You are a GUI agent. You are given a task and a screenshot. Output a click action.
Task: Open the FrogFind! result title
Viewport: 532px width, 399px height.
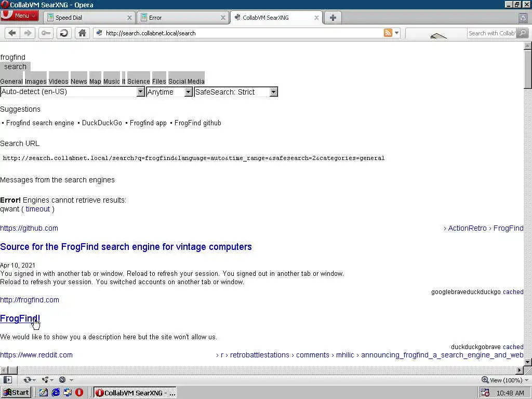click(x=20, y=318)
